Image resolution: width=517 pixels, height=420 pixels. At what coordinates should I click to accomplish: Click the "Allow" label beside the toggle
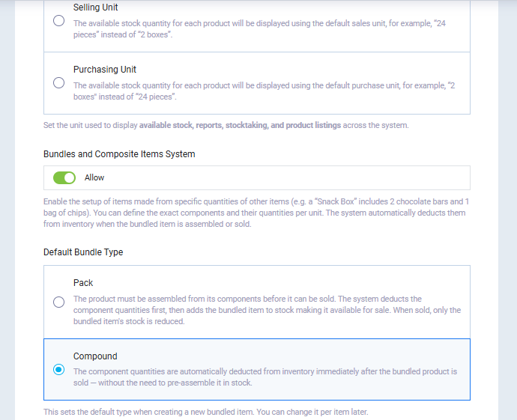click(94, 178)
